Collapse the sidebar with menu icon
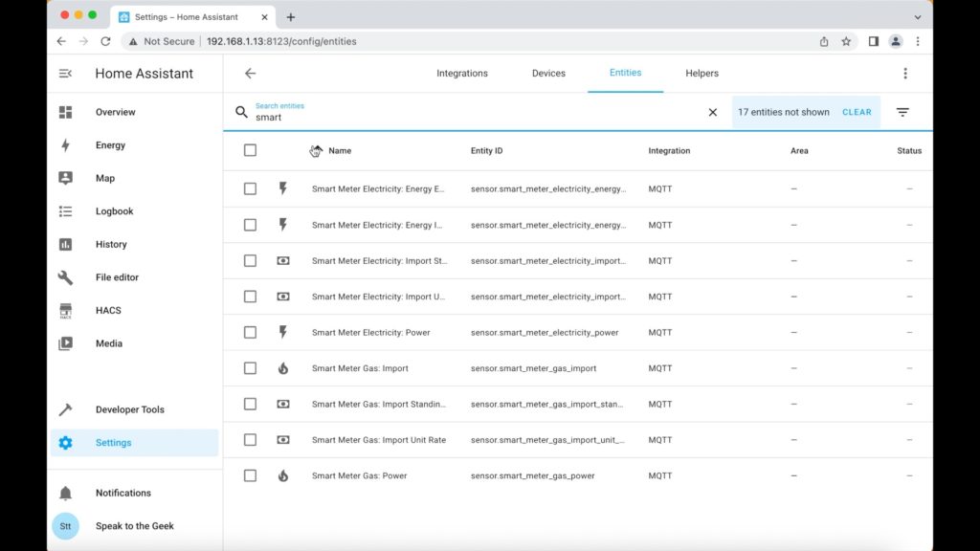This screenshot has width=980, height=551. [65, 74]
